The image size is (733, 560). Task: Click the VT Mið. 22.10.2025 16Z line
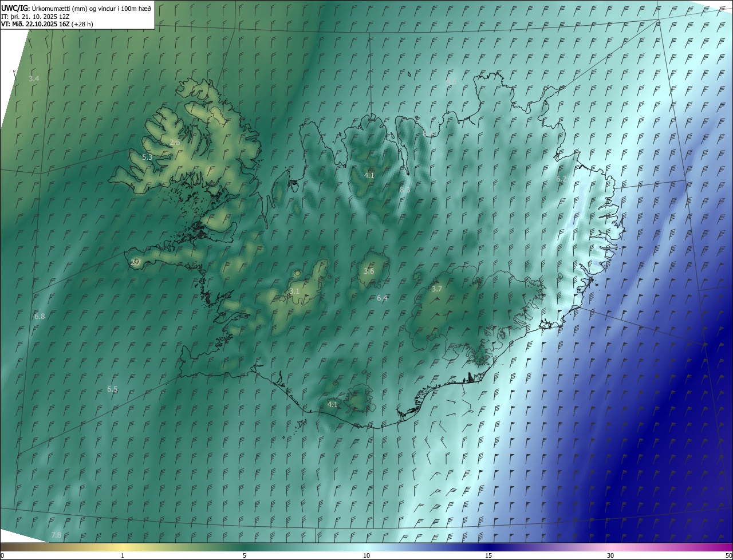[x=47, y=24]
